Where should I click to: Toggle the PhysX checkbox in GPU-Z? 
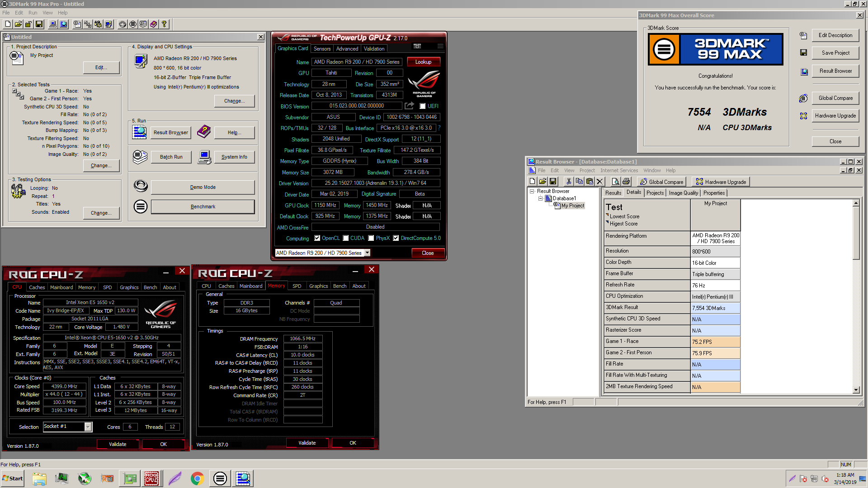371,238
